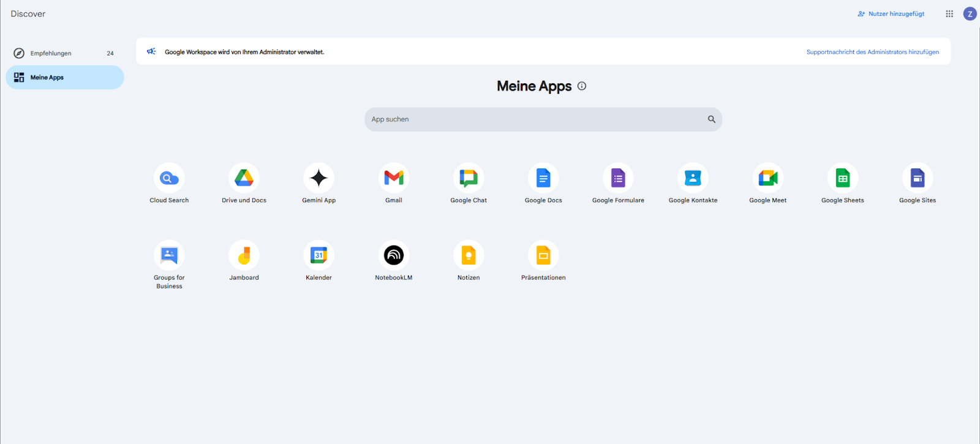Open the Gemini App icon
This screenshot has width=980, height=444.
(x=318, y=178)
